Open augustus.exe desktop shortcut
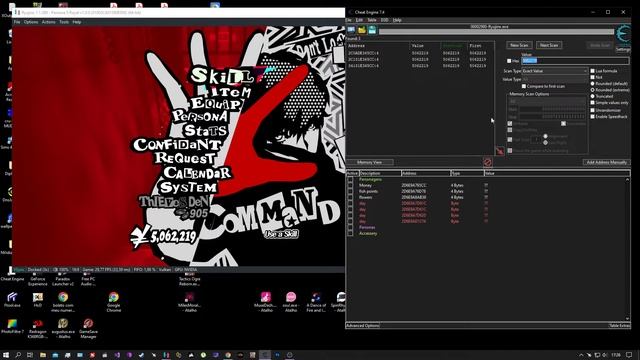This screenshot has height=360, width=640. 63,328
